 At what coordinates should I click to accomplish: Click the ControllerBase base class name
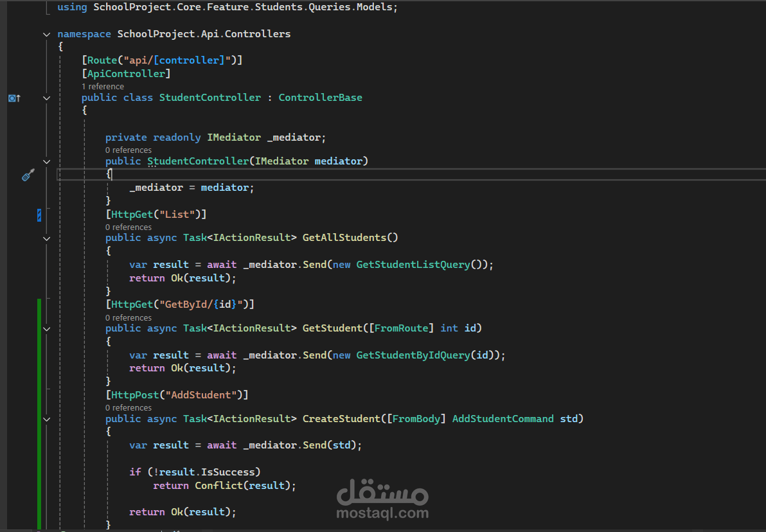pos(321,97)
